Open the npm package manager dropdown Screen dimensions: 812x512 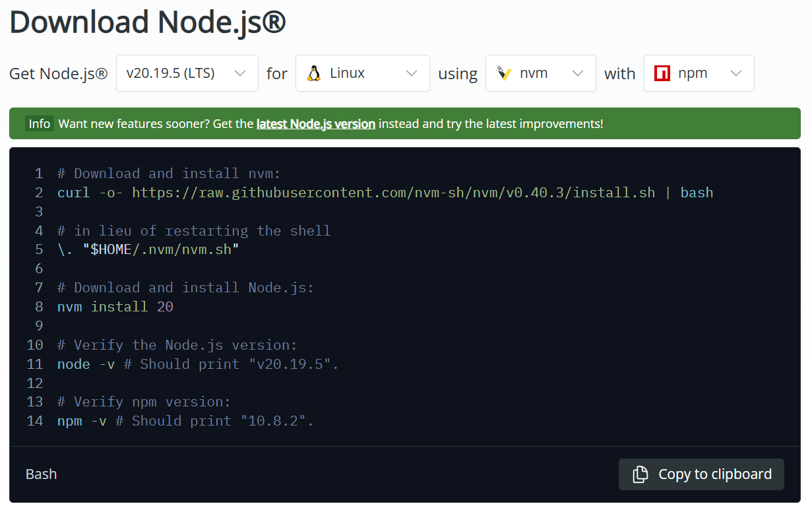[x=699, y=73]
